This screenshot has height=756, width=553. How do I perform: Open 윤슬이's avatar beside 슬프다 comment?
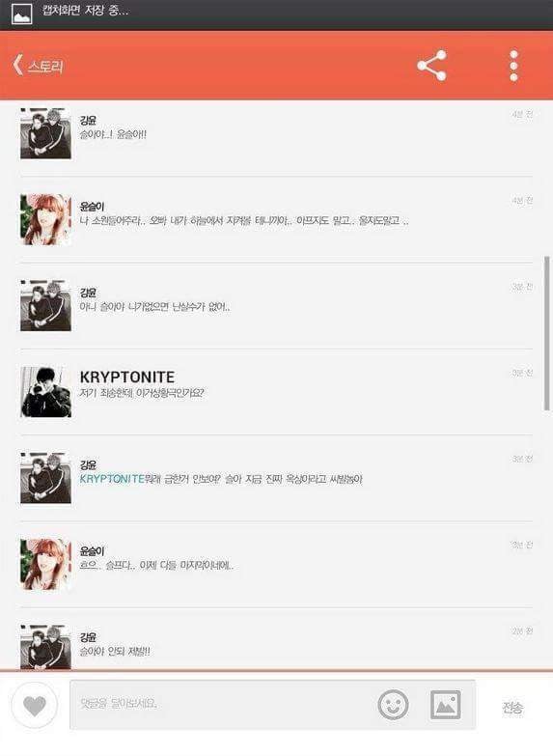pos(45,564)
